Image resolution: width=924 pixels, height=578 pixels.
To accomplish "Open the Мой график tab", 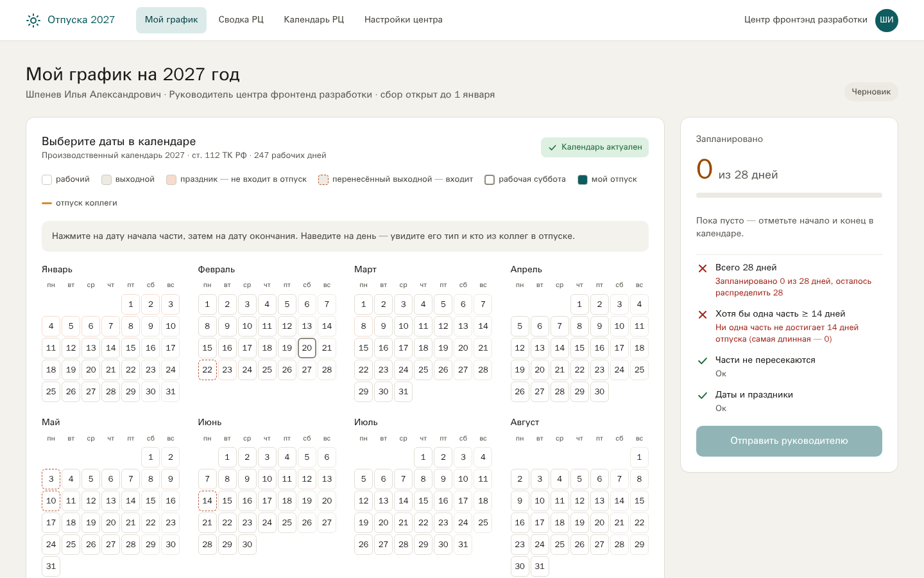I will point(171,20).
